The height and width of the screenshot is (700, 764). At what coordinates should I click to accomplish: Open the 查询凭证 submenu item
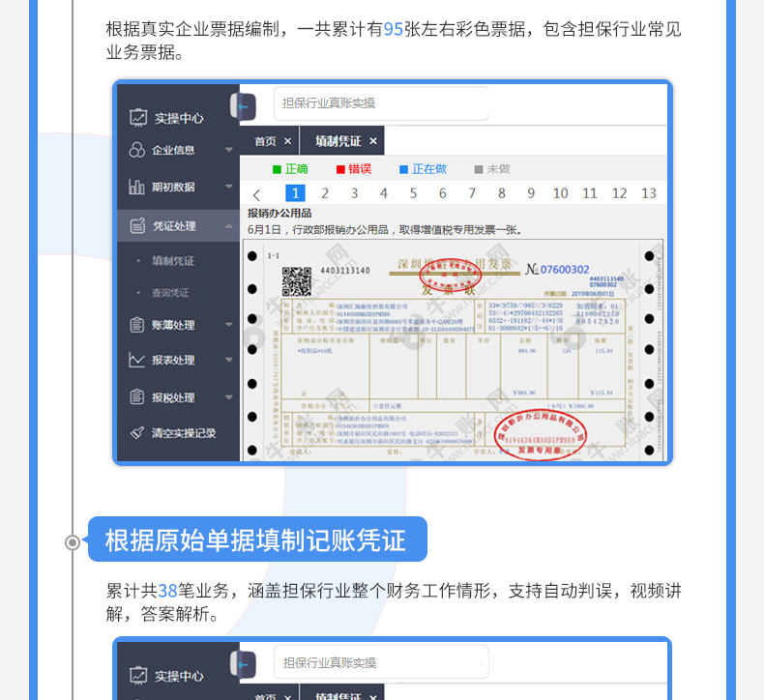click(x=170, y=293)
